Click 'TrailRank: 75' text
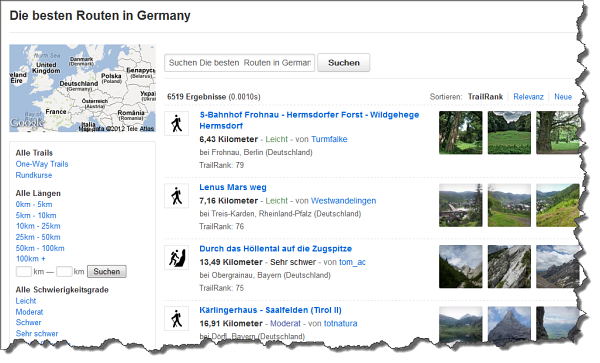The width and height of the screenshot is (600, 363). 222,288
